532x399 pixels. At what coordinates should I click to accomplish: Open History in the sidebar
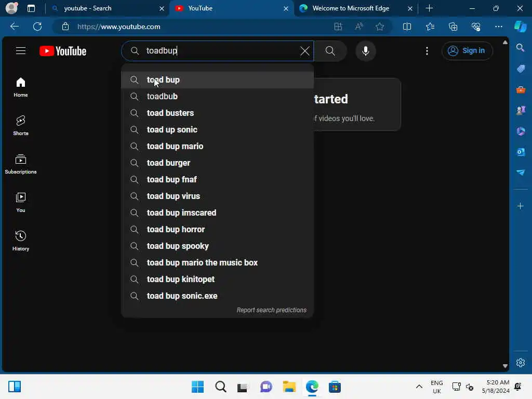21,241
